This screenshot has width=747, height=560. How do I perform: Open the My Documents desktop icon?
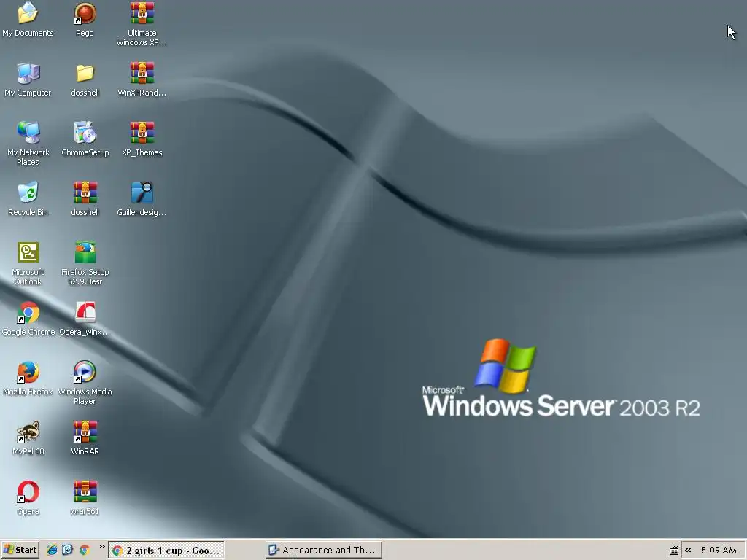[x=28, y=13]
